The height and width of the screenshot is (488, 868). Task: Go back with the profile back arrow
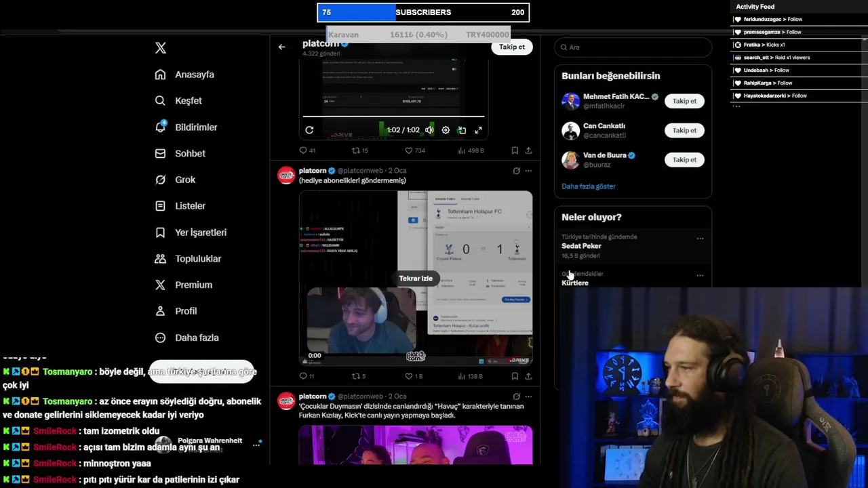click(282, 47)
